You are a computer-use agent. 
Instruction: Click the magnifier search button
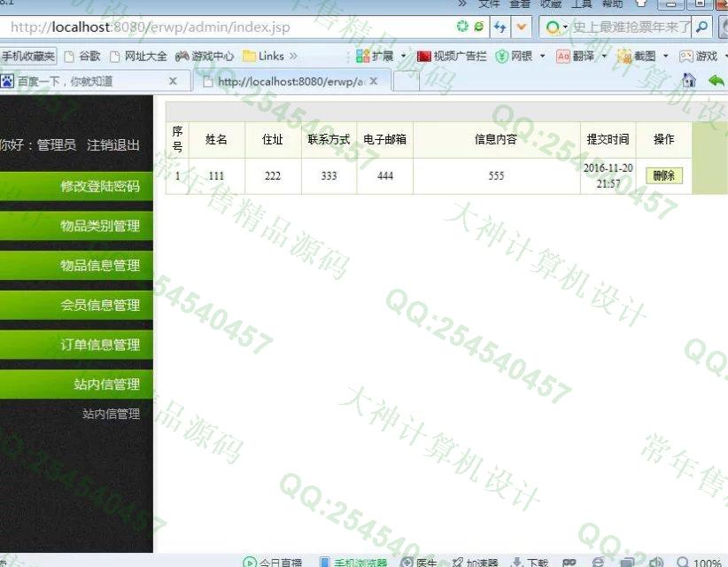coord(701,27)
